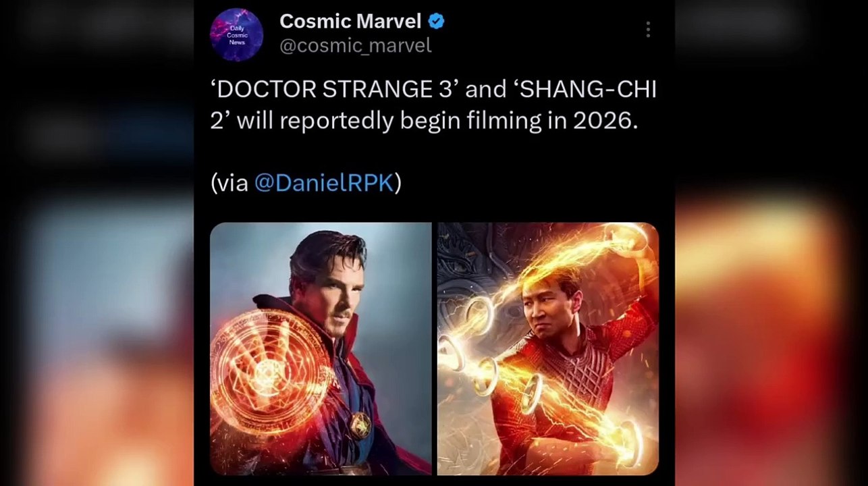This screenshot has width=868, height=486.
Task: Click the 'DOCTOR STRANGE 3' text
Action: click(331, 89)
